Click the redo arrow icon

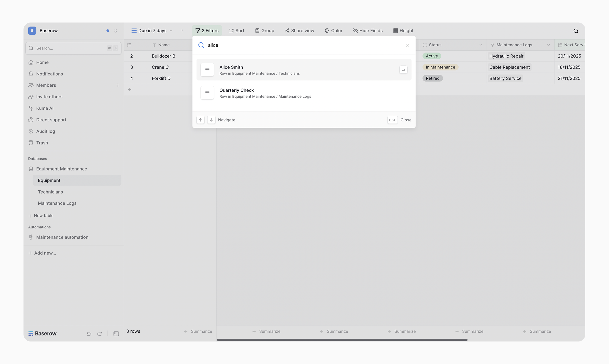[100, 334]
